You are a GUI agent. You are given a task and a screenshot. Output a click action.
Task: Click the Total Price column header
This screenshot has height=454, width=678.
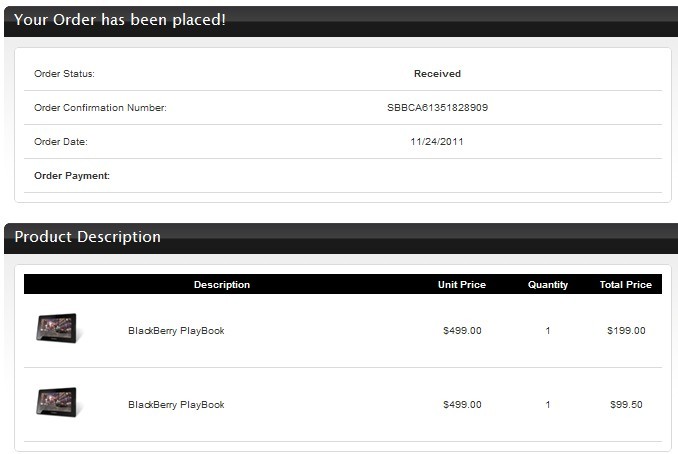(x=626, y=285)
